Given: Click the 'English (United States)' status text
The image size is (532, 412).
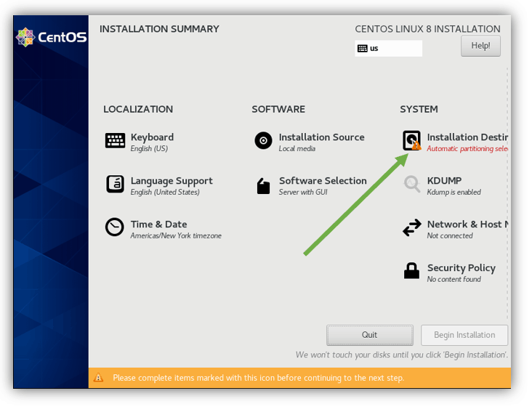Looking at the screenshot, I should 165,193.
